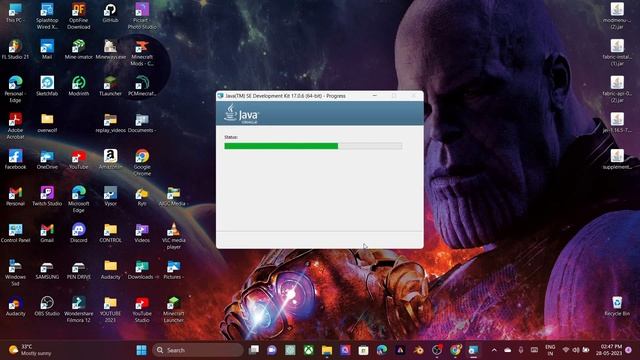Screen dimensions: 640x360
Task: Launch Picsart Photo Studio from the desktop
Action: [x=142, y=16]
